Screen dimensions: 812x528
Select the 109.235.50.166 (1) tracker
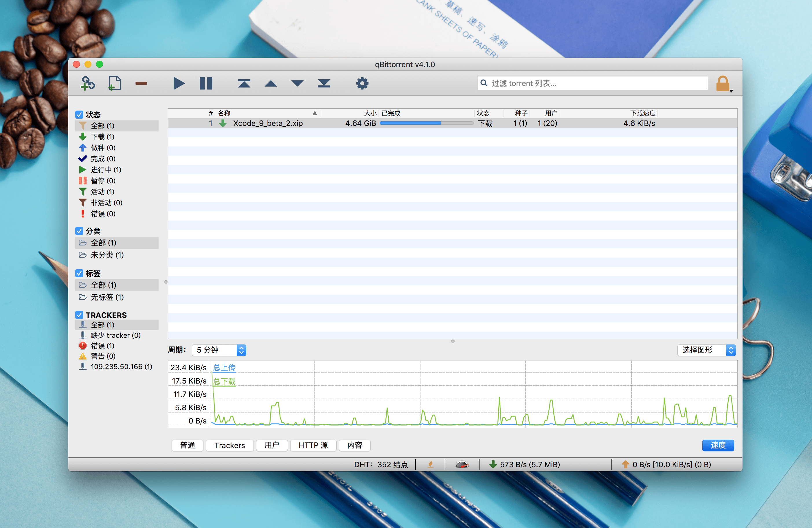(117, 366)
